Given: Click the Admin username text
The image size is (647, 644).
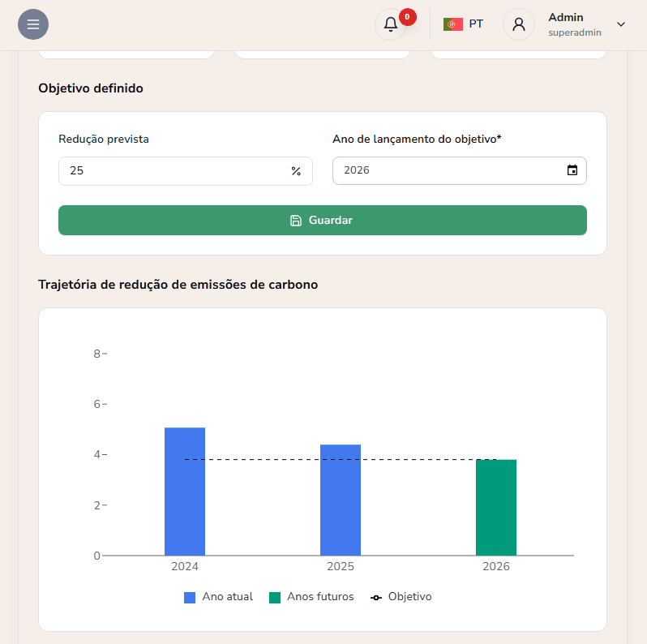Looking at the screenshot, I should click(565, 17).
